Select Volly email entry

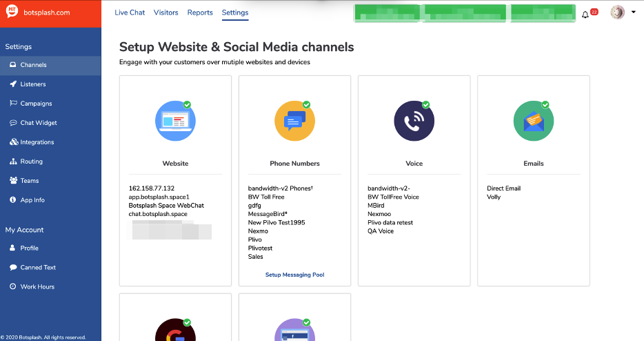(x=494, y=197)
